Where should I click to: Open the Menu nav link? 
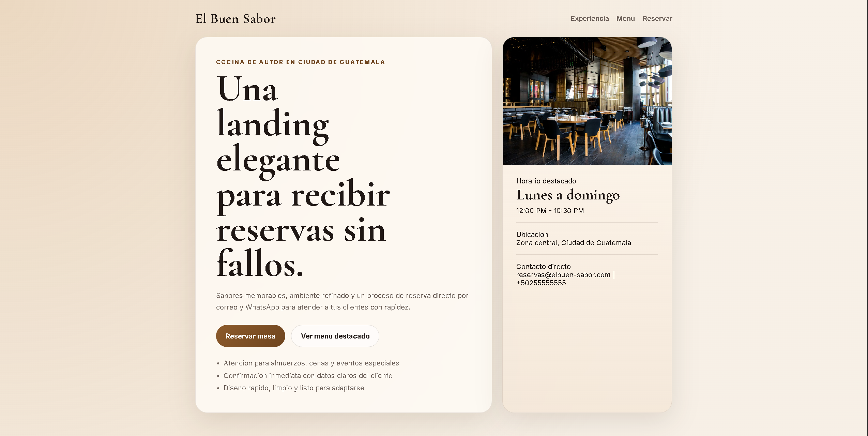tap(625, 18)
